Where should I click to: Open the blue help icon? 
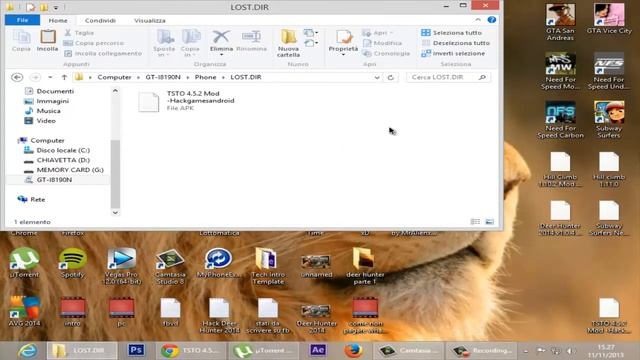pyautogui.click(x=492, y=20)
